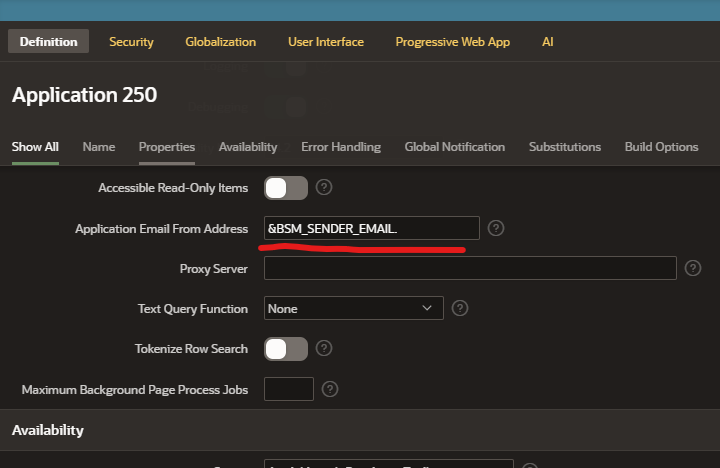Click the Application Email From Address field
Viewport: 720px width, 468px height.
click(372, 229)
